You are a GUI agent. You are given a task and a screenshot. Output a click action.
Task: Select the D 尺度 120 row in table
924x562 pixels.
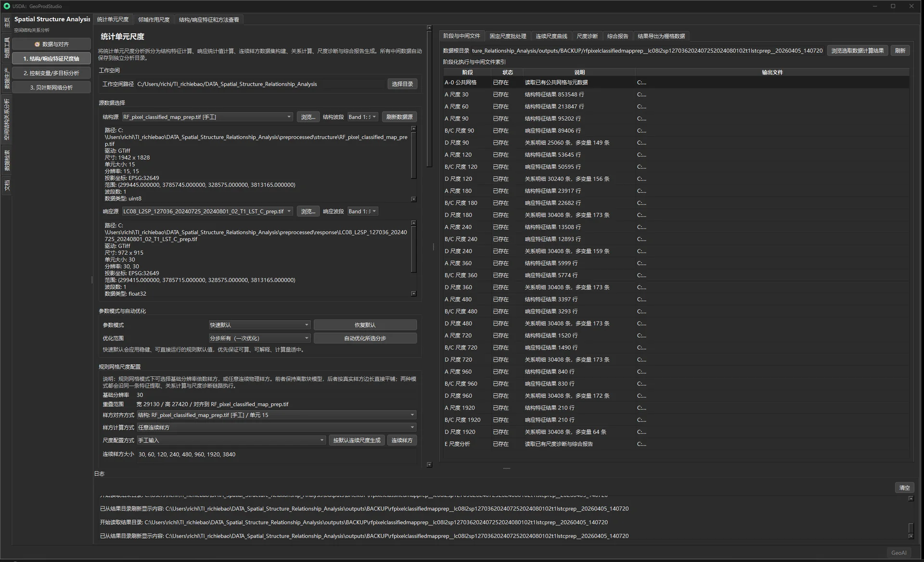tap(676, 179)
